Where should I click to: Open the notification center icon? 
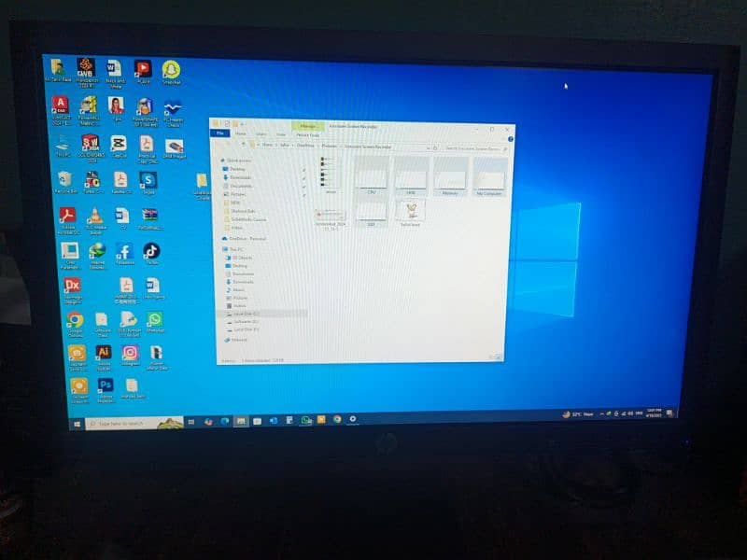pyautogui.click(x=670, y=413)
